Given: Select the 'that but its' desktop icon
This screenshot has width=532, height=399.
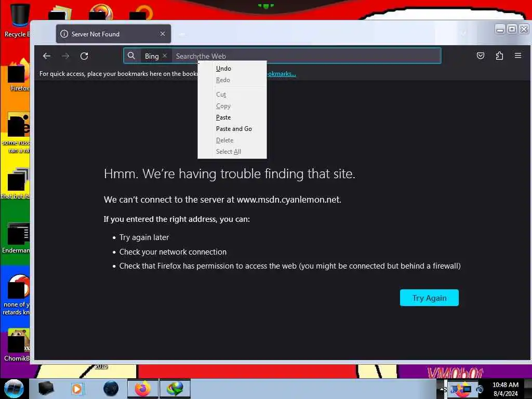Looking at the screenshot, I should click(x=16, y=183).
